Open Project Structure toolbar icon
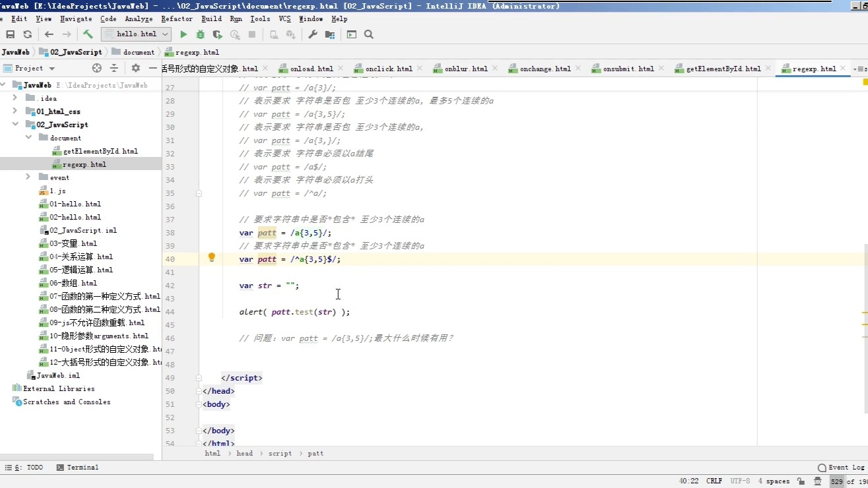The image size is (868, 488). 329,34
